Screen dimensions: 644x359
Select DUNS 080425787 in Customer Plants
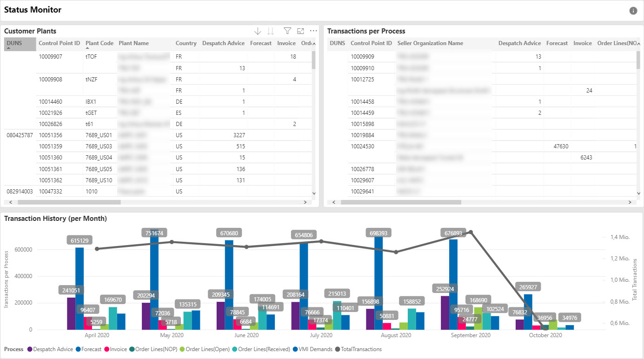tap(20, 135)
